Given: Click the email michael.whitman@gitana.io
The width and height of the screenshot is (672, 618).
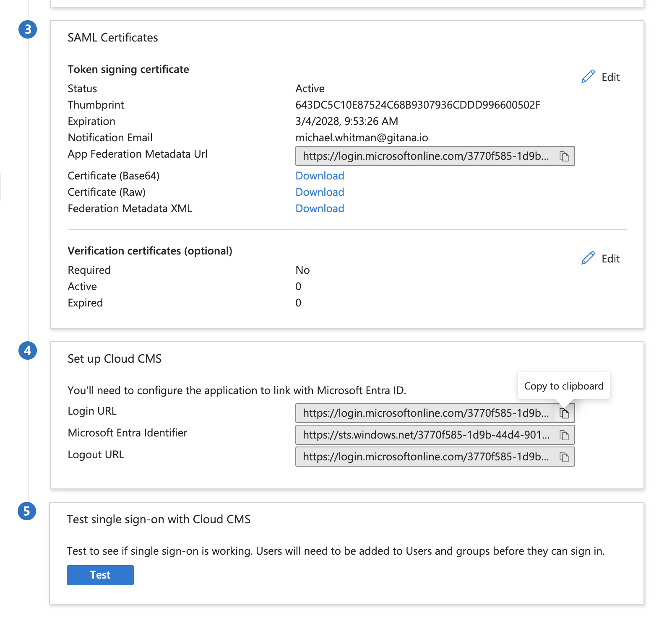Looking at the screenshot, I should [362, 138].
